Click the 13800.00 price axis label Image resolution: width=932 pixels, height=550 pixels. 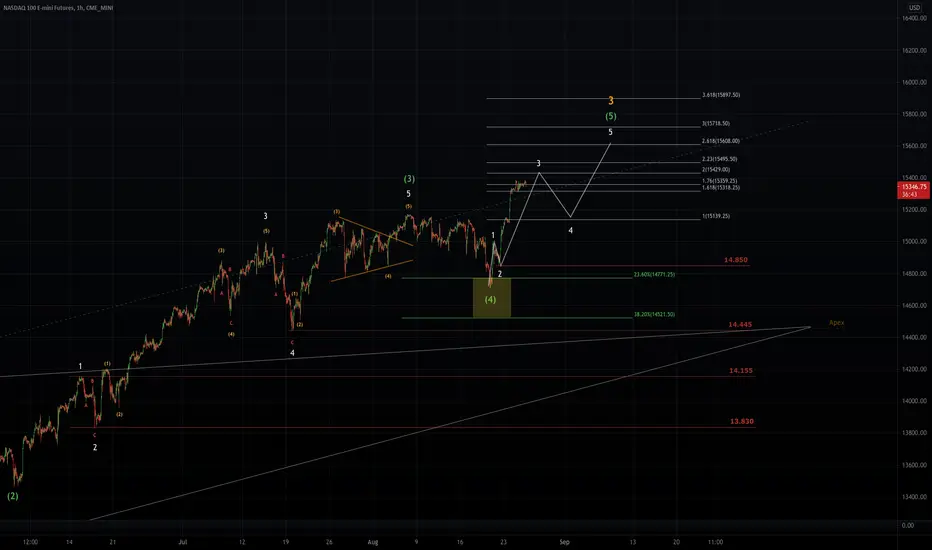point(914,433)
